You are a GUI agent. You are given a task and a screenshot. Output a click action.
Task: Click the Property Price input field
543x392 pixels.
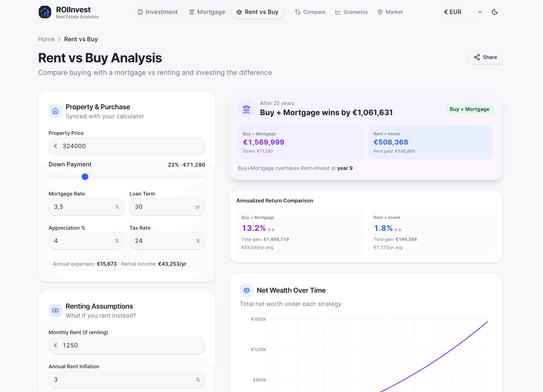pyautogui.click(x=127, y=146)
